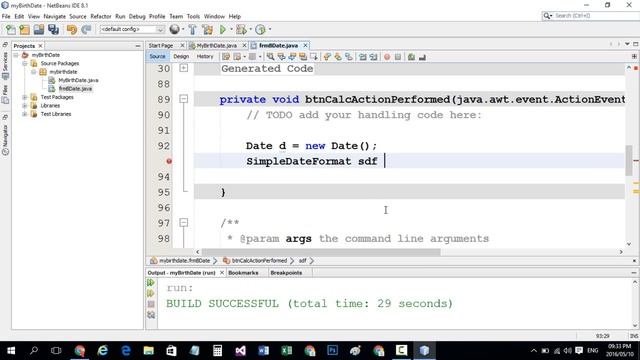Image resolution: width=640 pixels, height=360 pixels.
Task: Switch to the Bookmarks tab
Action: [243, 273]
